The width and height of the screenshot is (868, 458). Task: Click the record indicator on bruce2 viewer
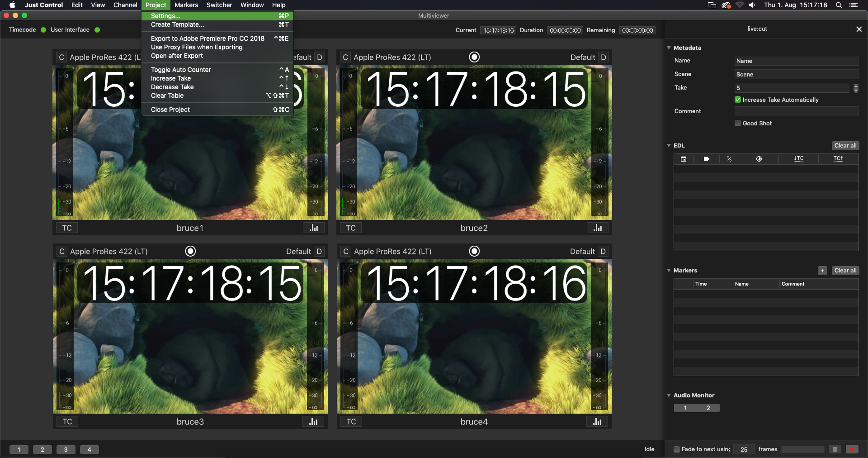[x=474, y=57]
